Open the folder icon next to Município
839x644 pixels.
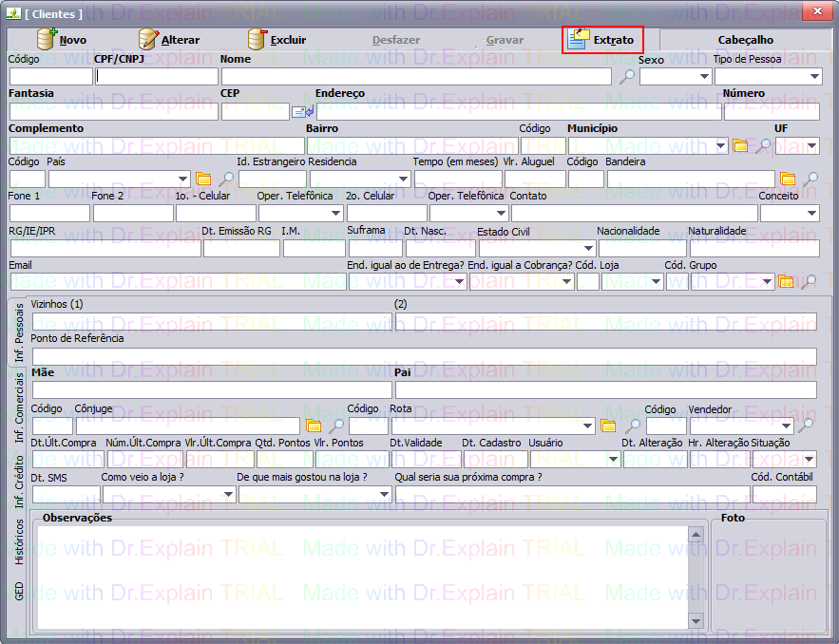tap(740, 146)
